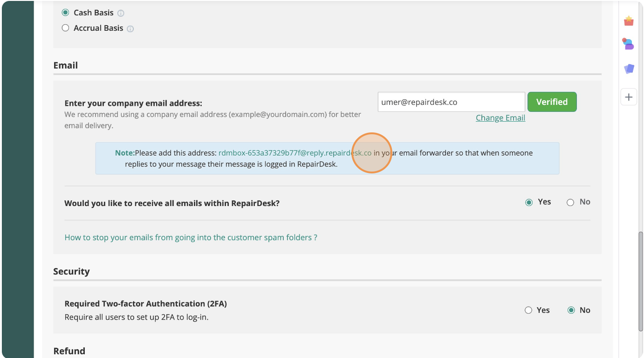Image resolution: width=644 pixels, height=358 pixels.
Task: Select No for required two-factor authentication
Action: [x=571, y=310]
